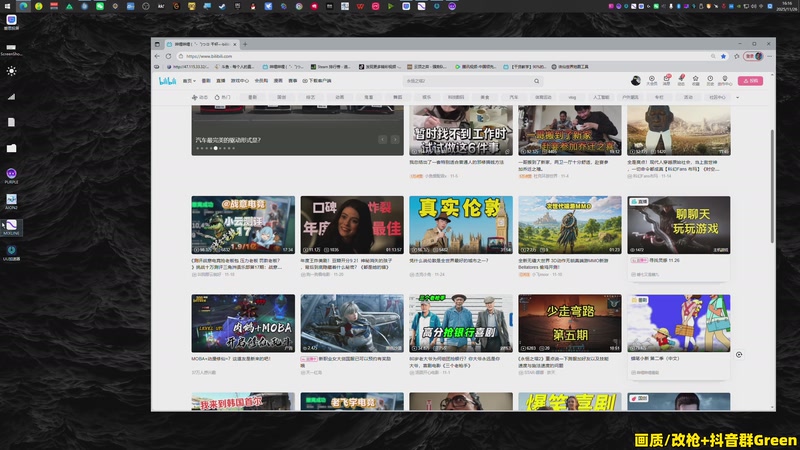Open WeChat in the taskbar
800x450 pixels.
click(100, 6)
